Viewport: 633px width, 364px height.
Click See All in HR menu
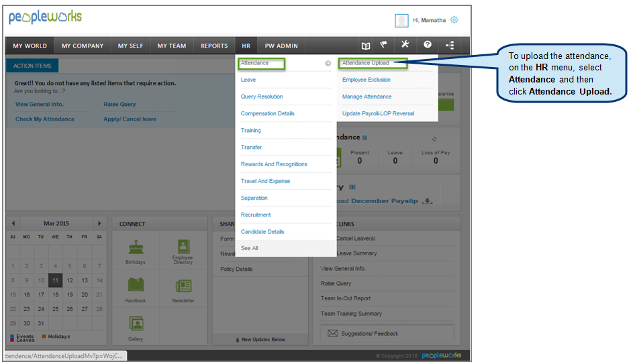pos(250,248)
